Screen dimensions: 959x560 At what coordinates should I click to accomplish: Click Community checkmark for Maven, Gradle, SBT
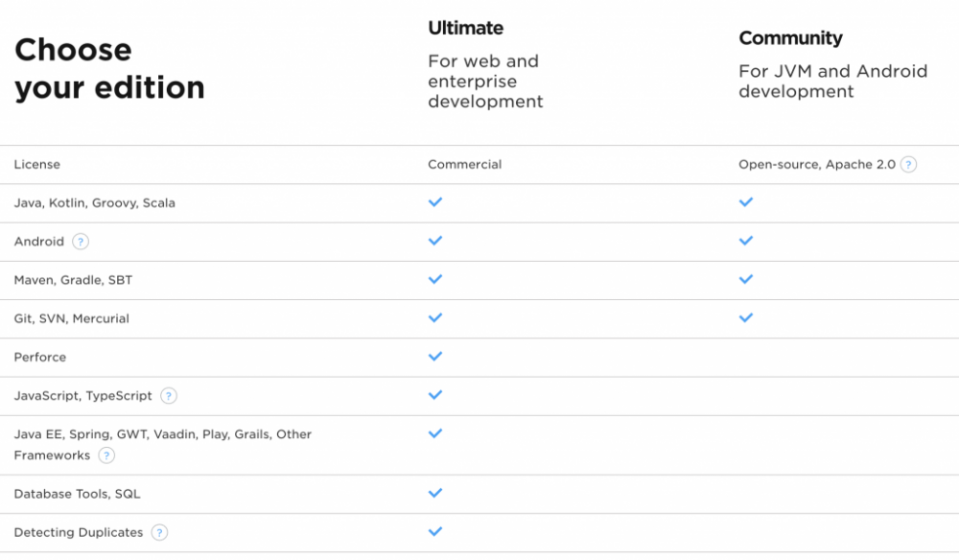[x=746, y=279]
